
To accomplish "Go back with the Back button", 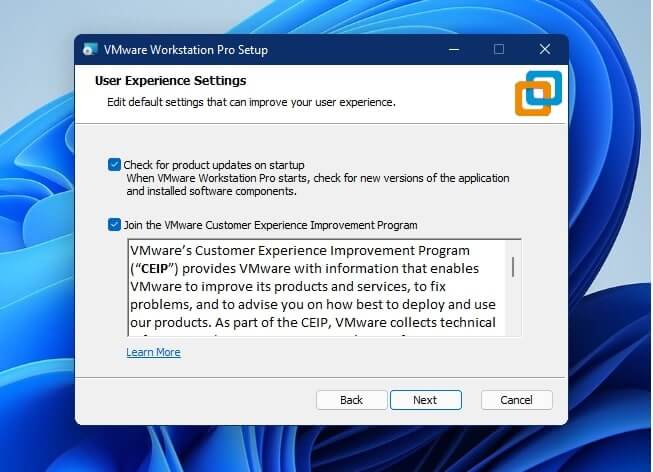I will coord(351,400).
